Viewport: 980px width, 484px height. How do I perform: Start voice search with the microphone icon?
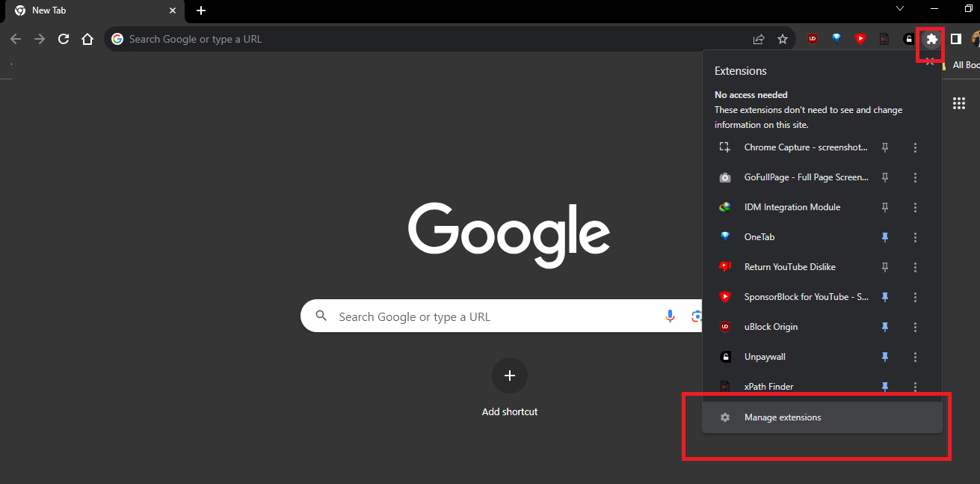tap(671, 316)
